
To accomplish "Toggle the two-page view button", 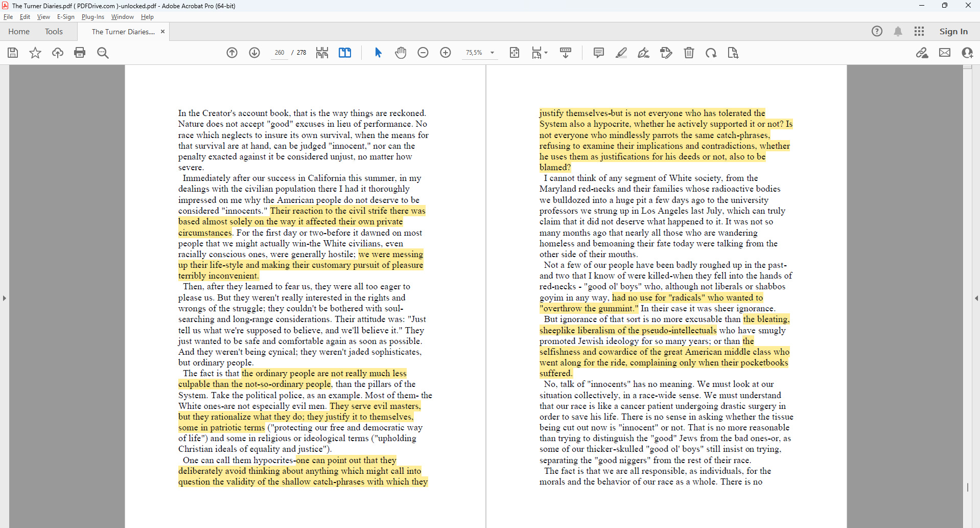I will (345, 53).
